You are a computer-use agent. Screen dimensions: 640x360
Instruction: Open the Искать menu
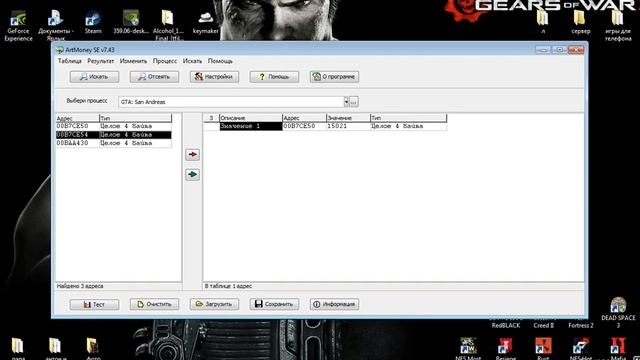click(192, 61)
